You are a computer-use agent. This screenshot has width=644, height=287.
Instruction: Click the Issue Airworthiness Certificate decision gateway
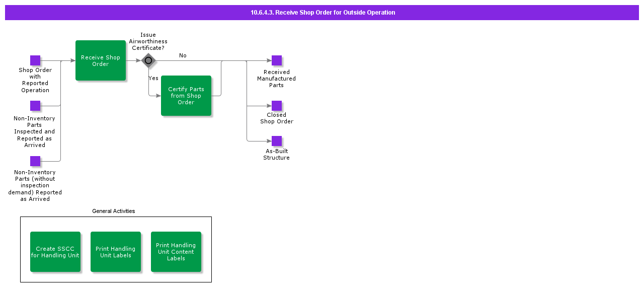click(148, 61)
